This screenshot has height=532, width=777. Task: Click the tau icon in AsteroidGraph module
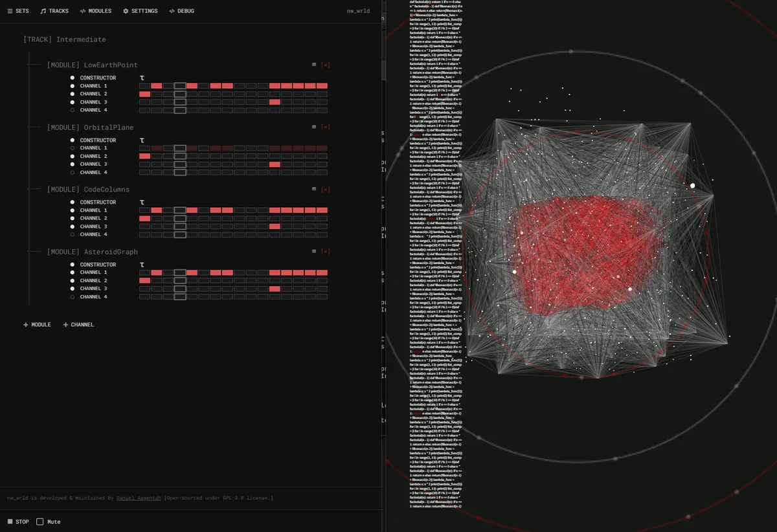(142, 265)
